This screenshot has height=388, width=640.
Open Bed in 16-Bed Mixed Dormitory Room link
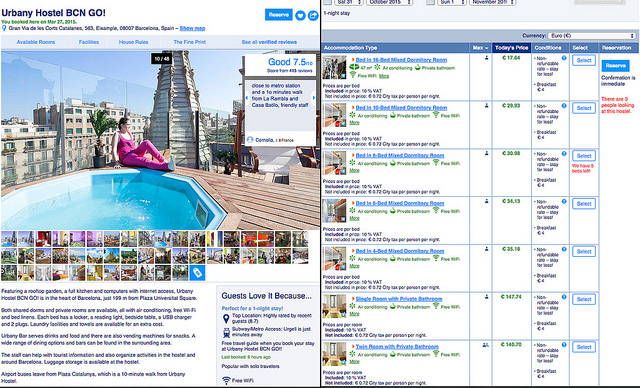tap(401, 60)
